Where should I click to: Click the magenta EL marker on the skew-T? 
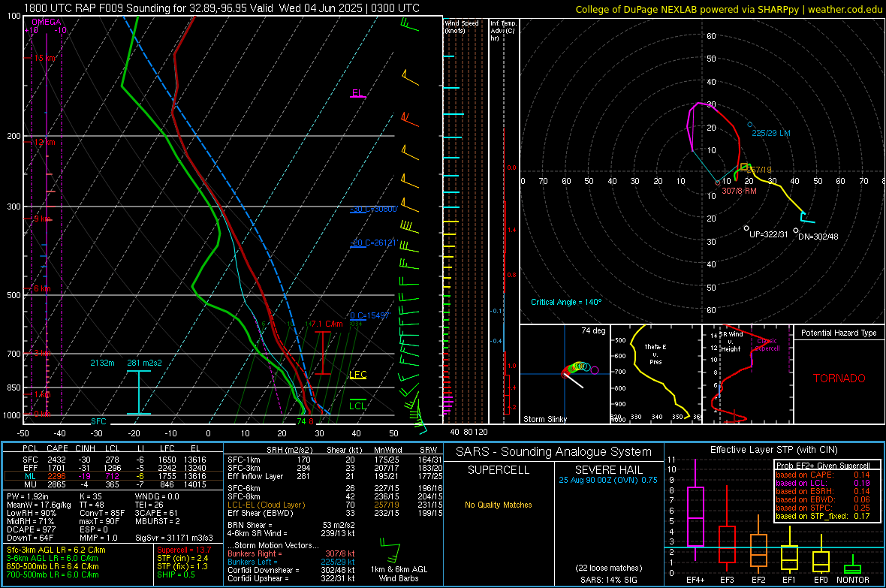[357, 93]
